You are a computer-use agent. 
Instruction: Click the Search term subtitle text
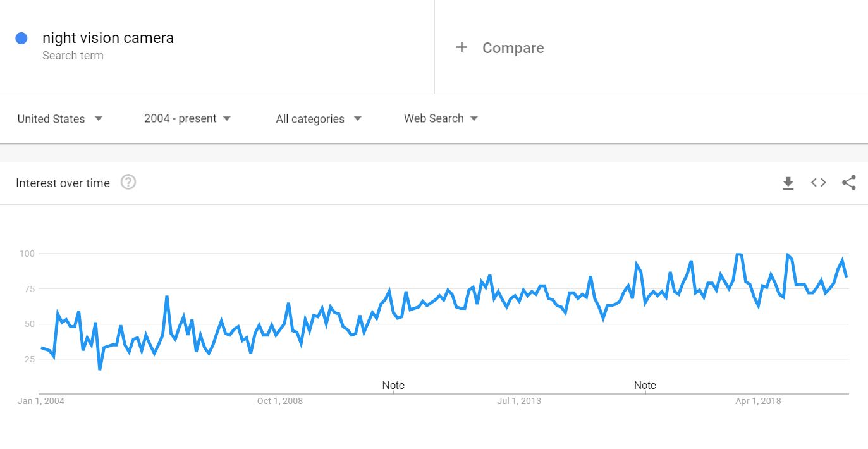click(x=73, y=56)
